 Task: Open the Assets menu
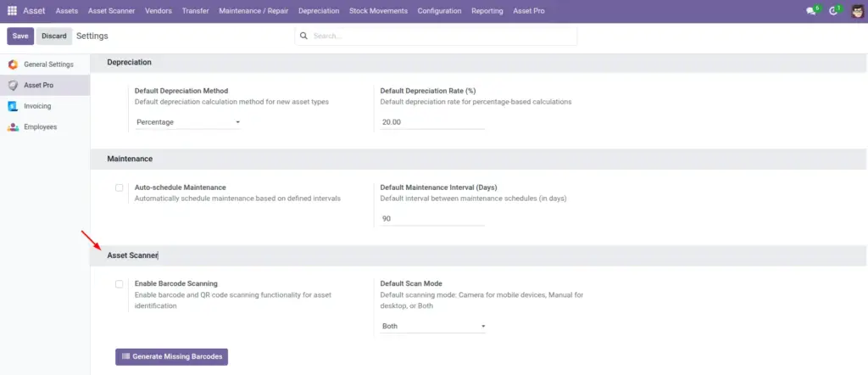tap(67, 11)
